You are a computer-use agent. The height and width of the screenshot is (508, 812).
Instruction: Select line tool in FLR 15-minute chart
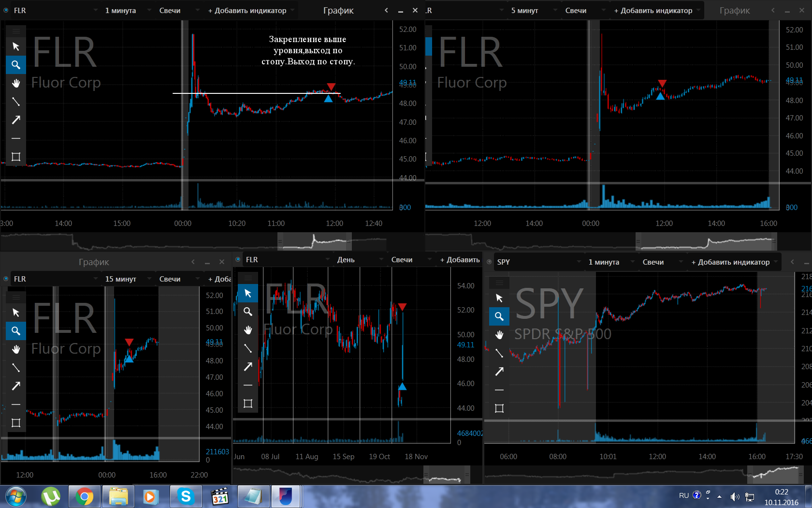16,368
